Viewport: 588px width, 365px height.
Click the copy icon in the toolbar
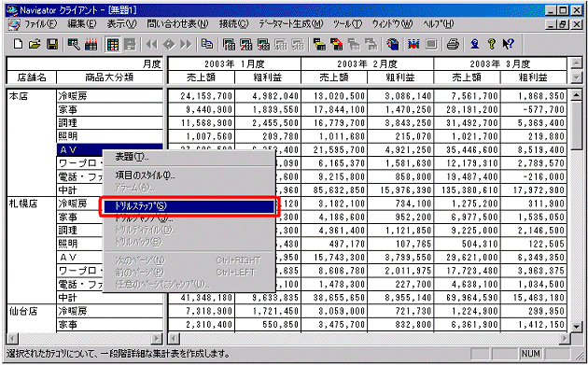coord(206,44)
